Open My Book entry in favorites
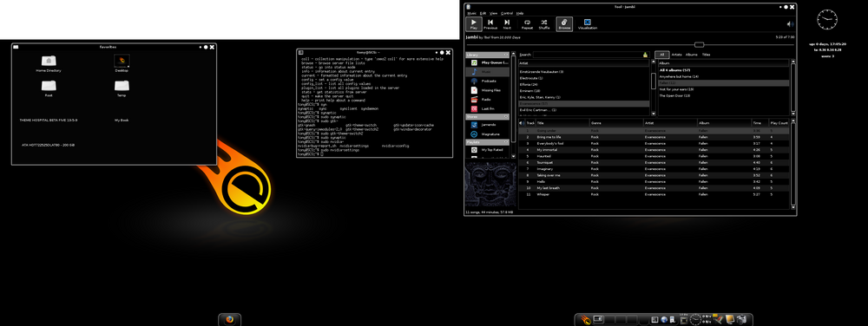This screenshot has width=868, height=326. coord(122,120)
